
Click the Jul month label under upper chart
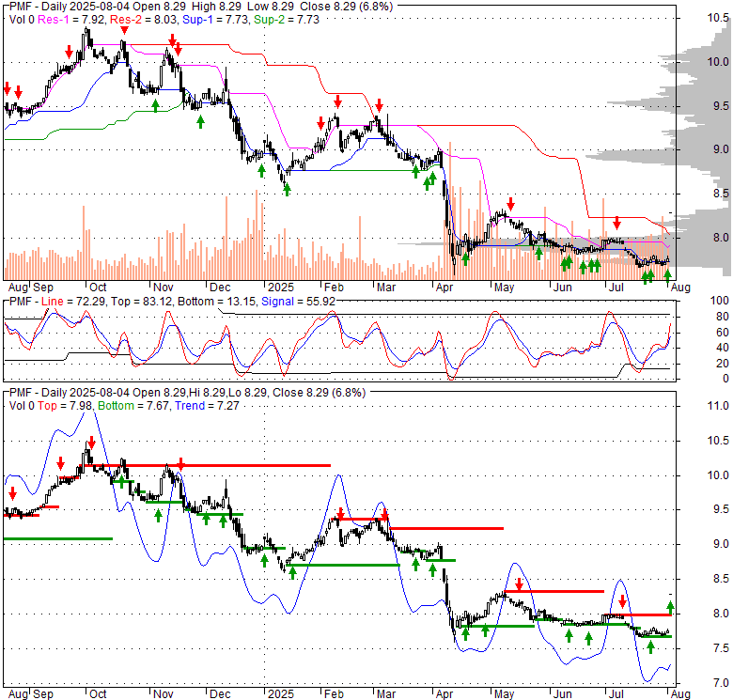click(x=616, y=288)
